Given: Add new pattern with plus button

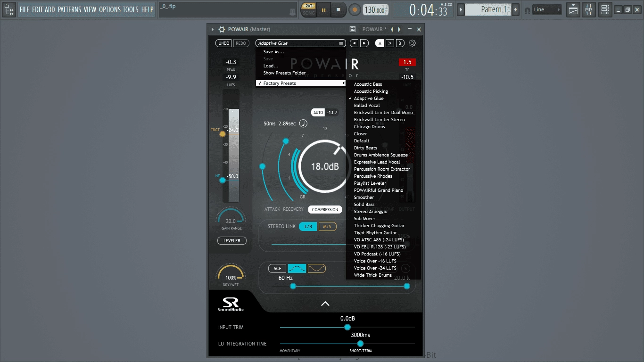Looking at the screenshot, I should (x=516, y=9).
